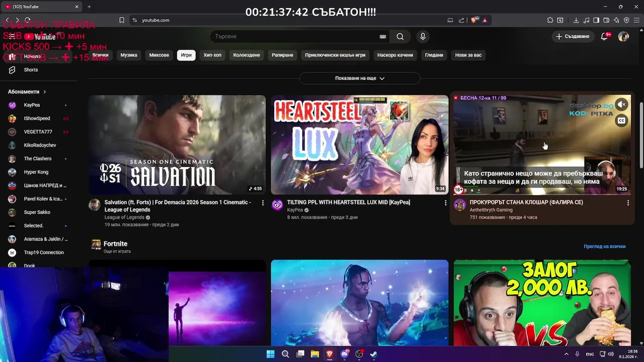This screenshot has width=644, height=362.
Task: Open a new browser tab
Action: tap(89, 7)
